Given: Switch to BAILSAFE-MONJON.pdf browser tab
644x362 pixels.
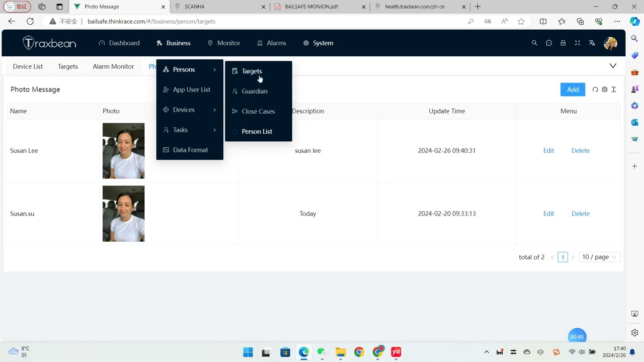Looking at the screenshot, I should 320,7.
